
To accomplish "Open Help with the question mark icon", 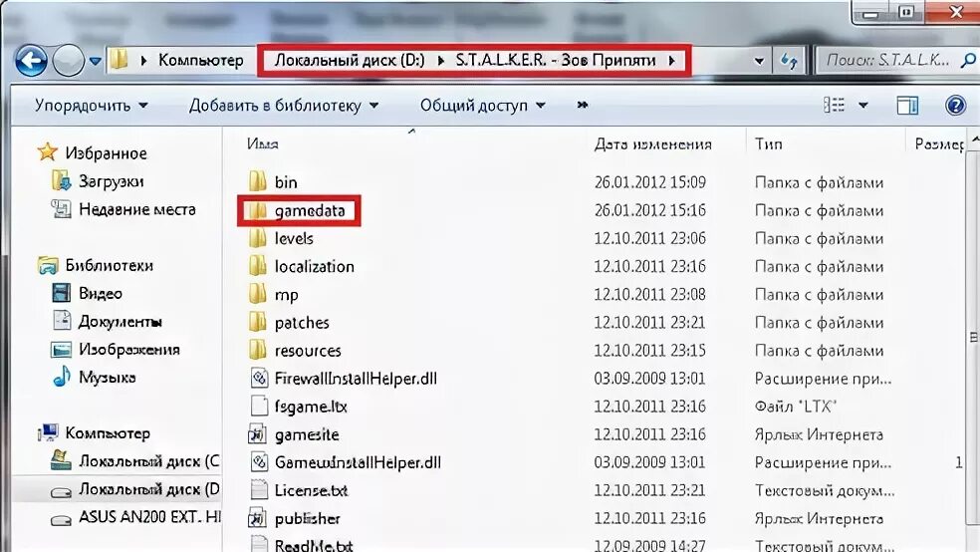I will pos(956,105).
